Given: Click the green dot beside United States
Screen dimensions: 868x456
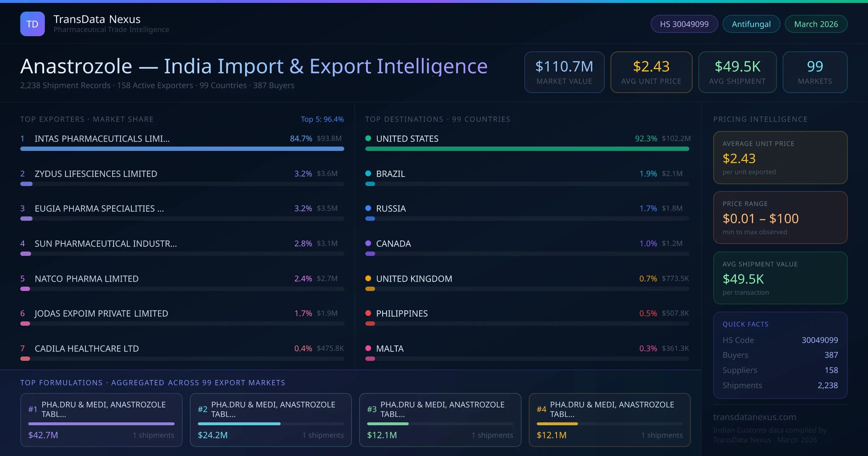Looking at the screenshot, I should 368,138.
